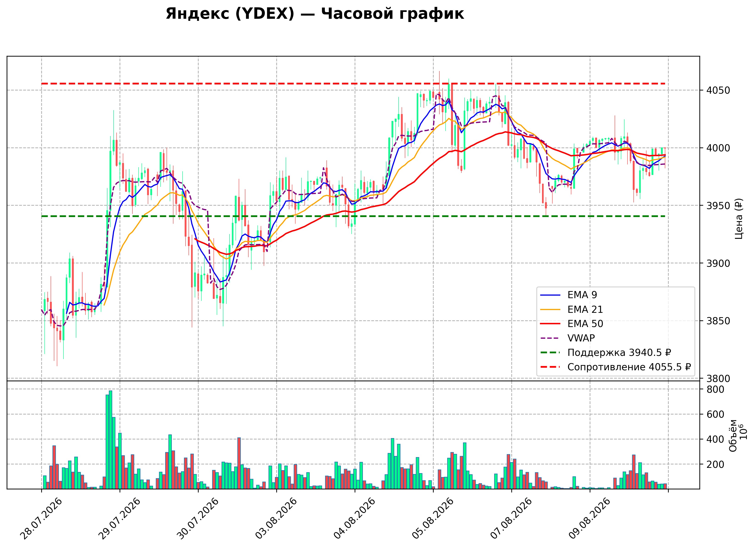Click the 07.08.2026 date label

tap(511, 519)
